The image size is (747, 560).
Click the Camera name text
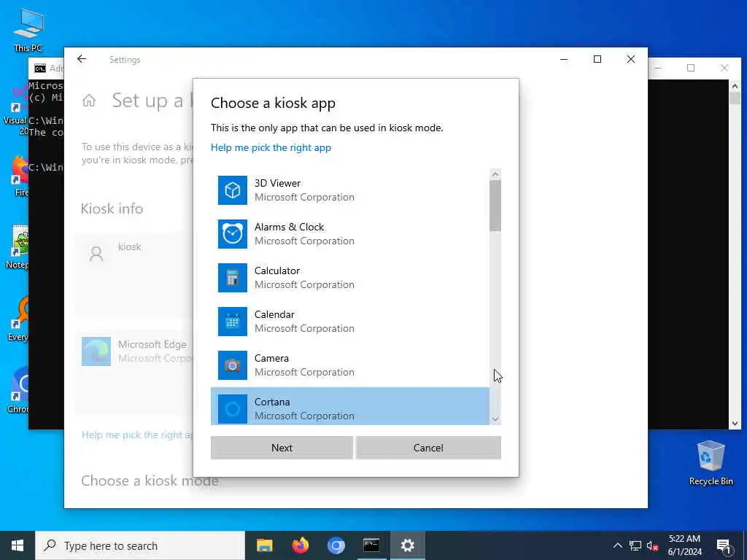coord(271,359)
